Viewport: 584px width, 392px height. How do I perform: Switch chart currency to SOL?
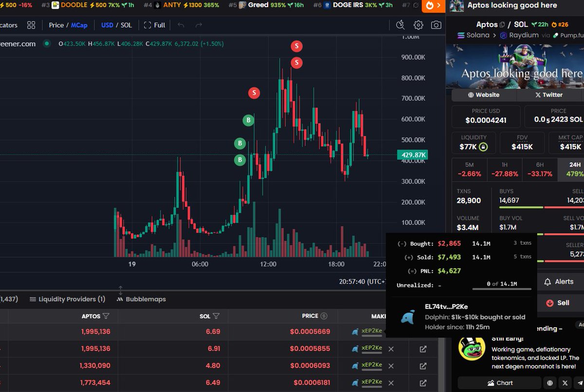tap(126, 25)
